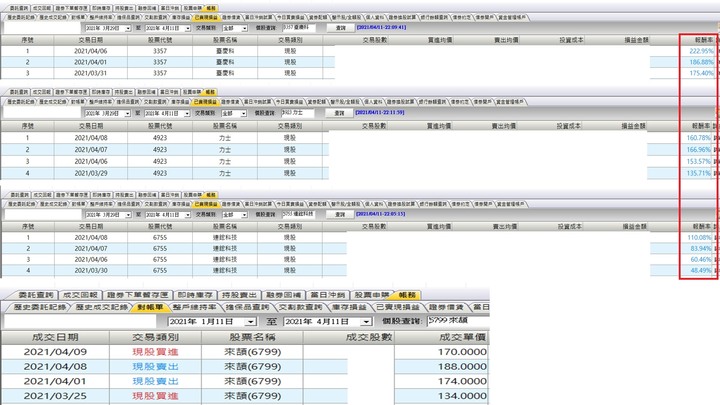The width and height of the screenshot is (720, 405).
Task: Select the highlighted 帳務 tab in the 6799 panel
Action: click(407, 295)
